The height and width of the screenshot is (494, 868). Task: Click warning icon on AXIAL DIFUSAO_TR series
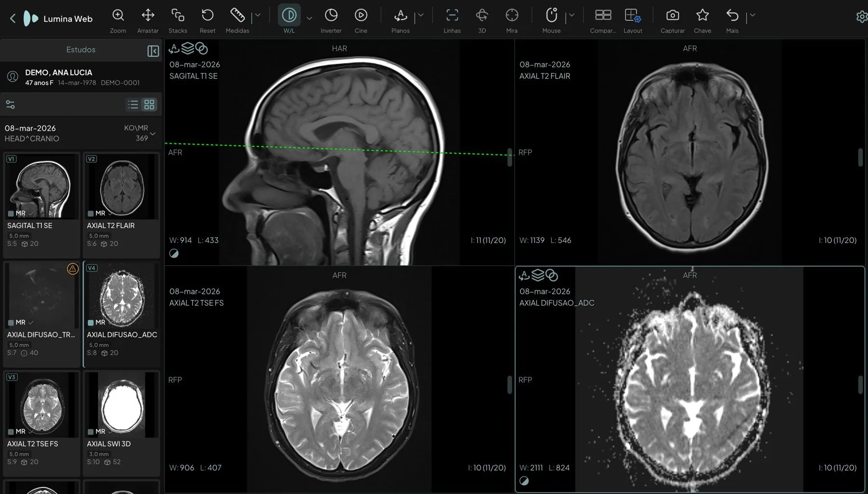[73, 269]
